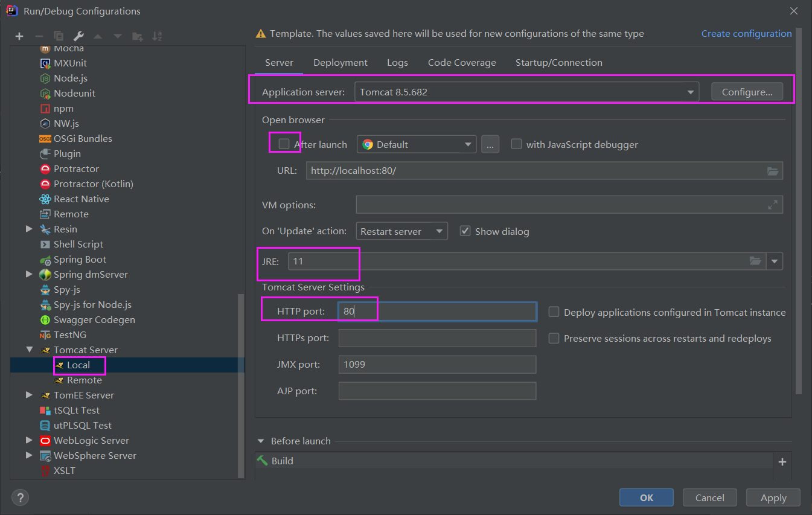The height and width of the screenshot is (515, 812).
Task: Expand the WebSphere Server tree node
Action: point(29,456)
